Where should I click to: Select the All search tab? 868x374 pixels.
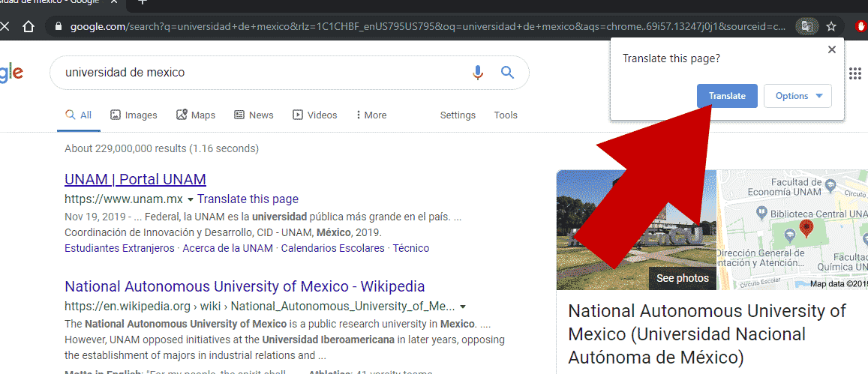pos(79,115)
